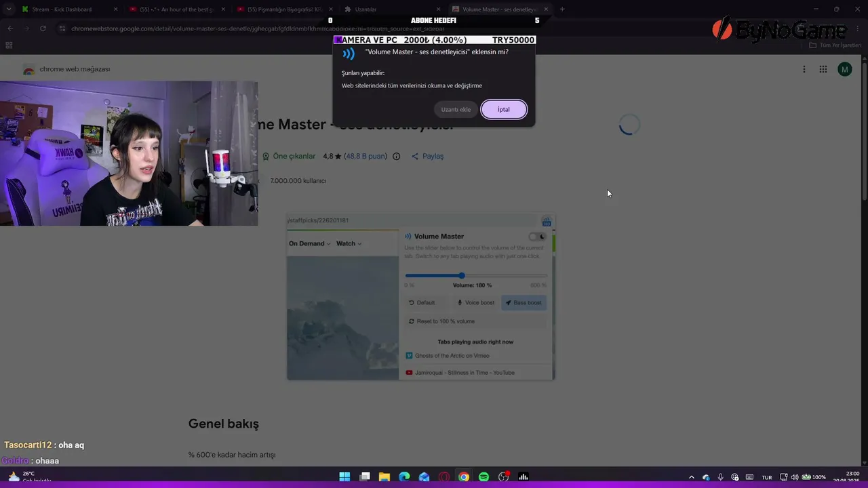Open the weather widget showing 26°C

[x=28, y=476]
